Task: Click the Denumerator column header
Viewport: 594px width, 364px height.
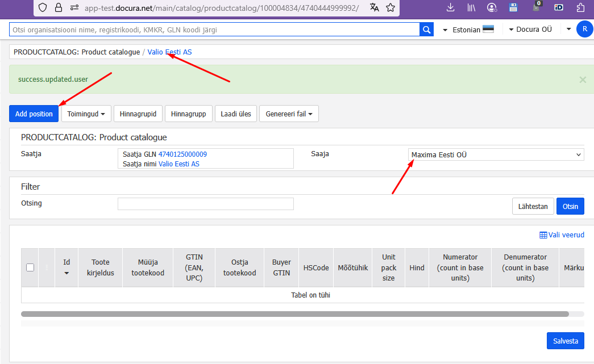Action: [525, 267]
